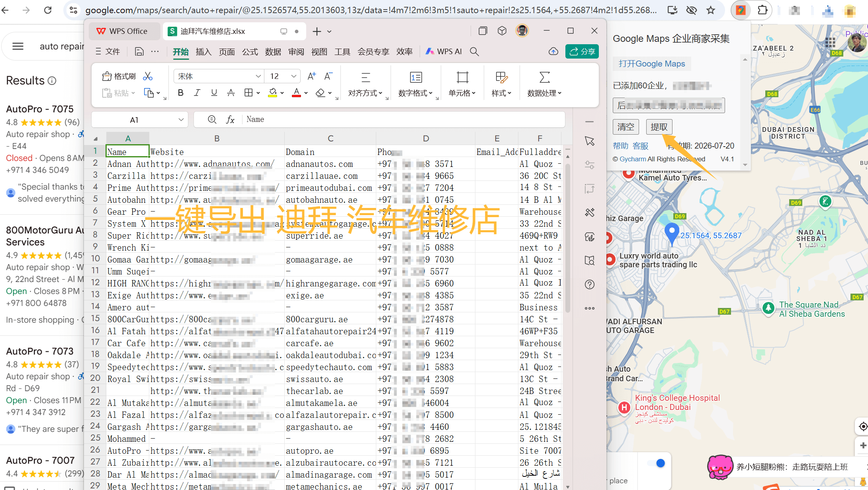The image size is (868, 490).
Task: Click the three-dots more icon in WPS sidebar
Action: tap(590, 308)
